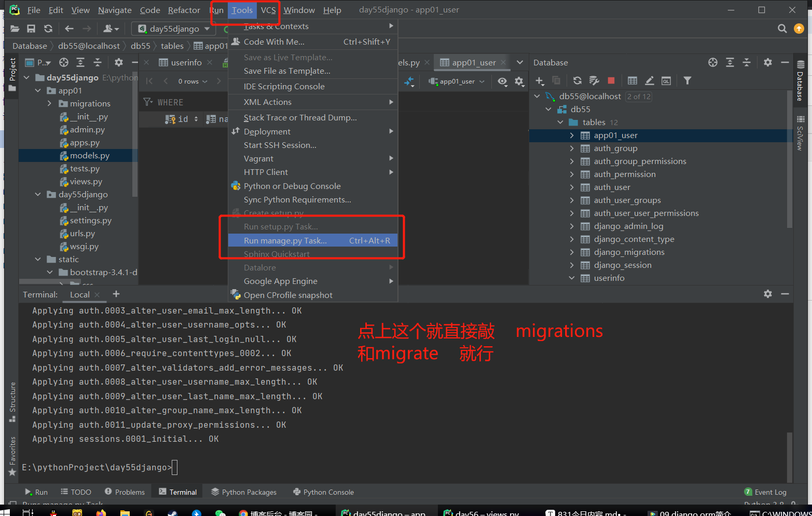The image size is (812, 516).
Task: Toggle the Favorites side tab
Action: pos(12,456)
